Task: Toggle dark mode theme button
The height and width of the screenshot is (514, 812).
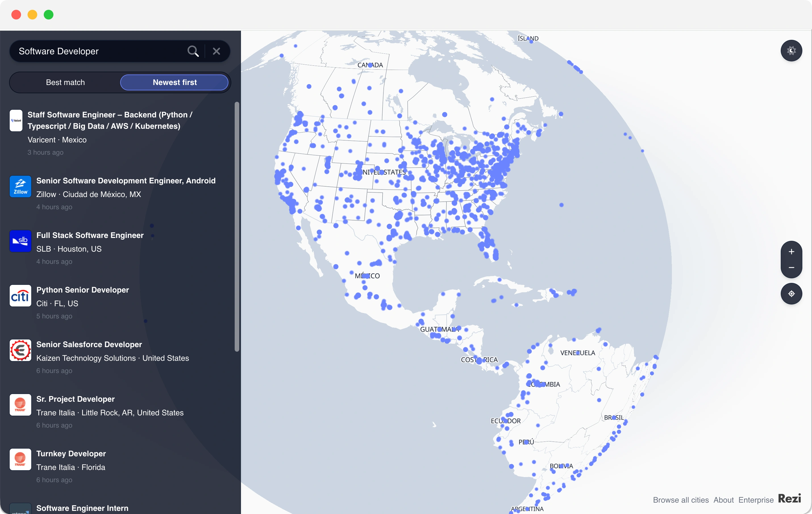Action: (x=791, y=51)
